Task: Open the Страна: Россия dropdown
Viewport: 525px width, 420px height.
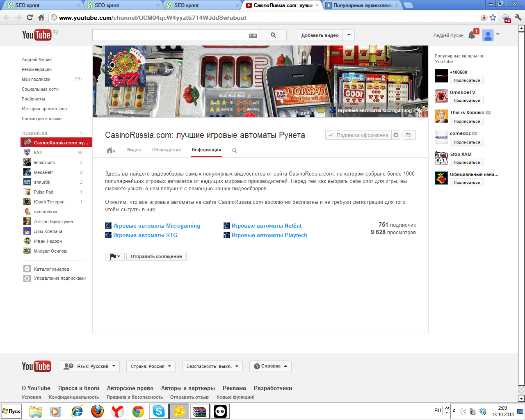Action: [x=151, y=366]
